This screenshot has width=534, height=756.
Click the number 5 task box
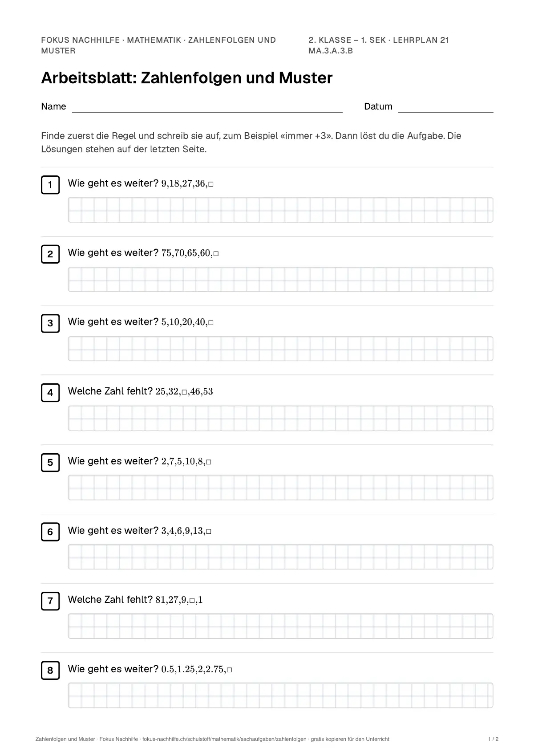point(50,463)
